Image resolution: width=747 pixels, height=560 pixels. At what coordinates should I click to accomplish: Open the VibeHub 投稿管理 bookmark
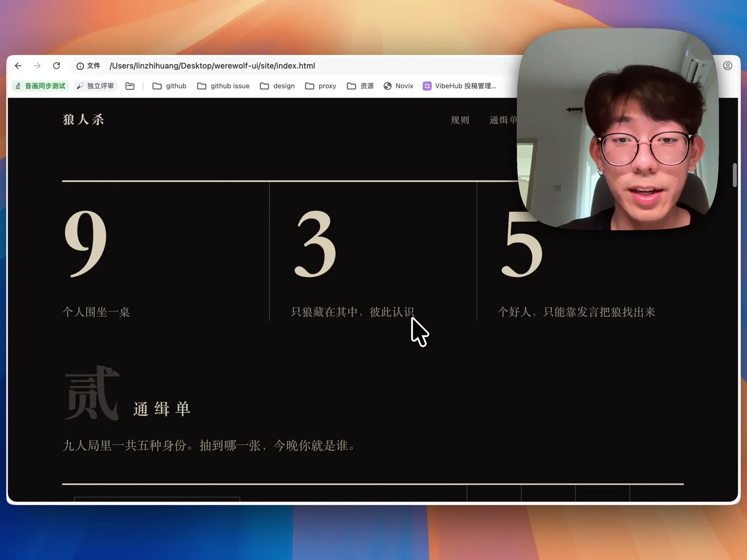(x=460, y=86)
